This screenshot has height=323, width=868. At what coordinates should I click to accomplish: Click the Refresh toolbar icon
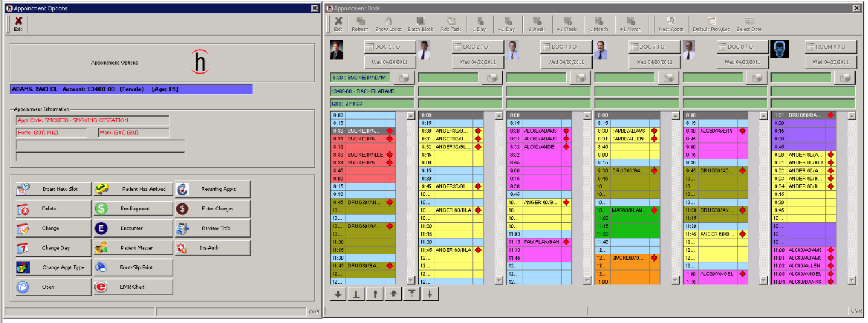point(360,24)
